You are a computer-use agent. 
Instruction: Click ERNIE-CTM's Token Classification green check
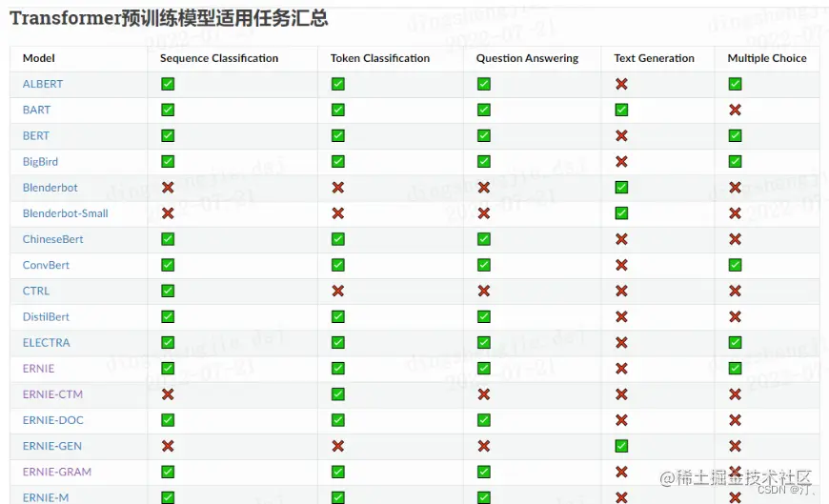pyautogui.click(x=338, y=394)
